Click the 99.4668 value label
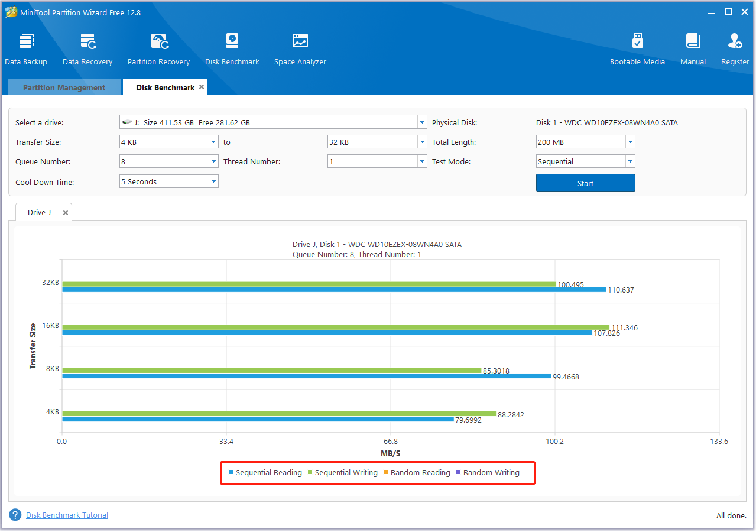756x532 pixels. pyautogui.click(x=566, y=377)
